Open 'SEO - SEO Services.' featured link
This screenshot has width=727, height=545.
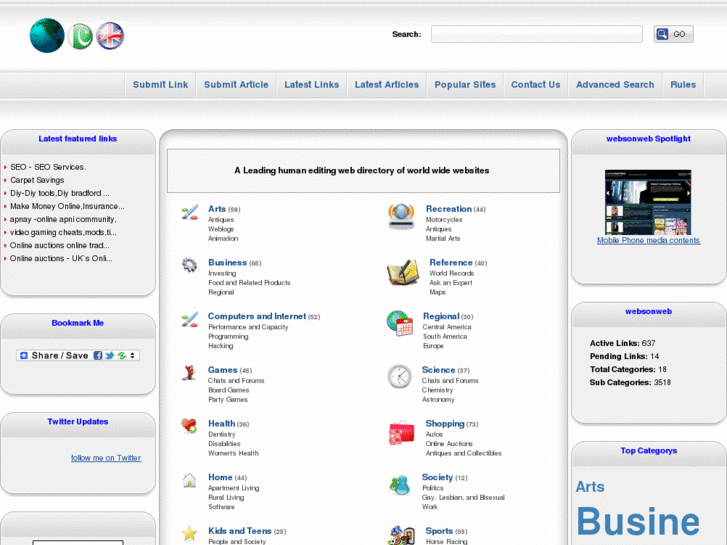click(x=48, y=167)
